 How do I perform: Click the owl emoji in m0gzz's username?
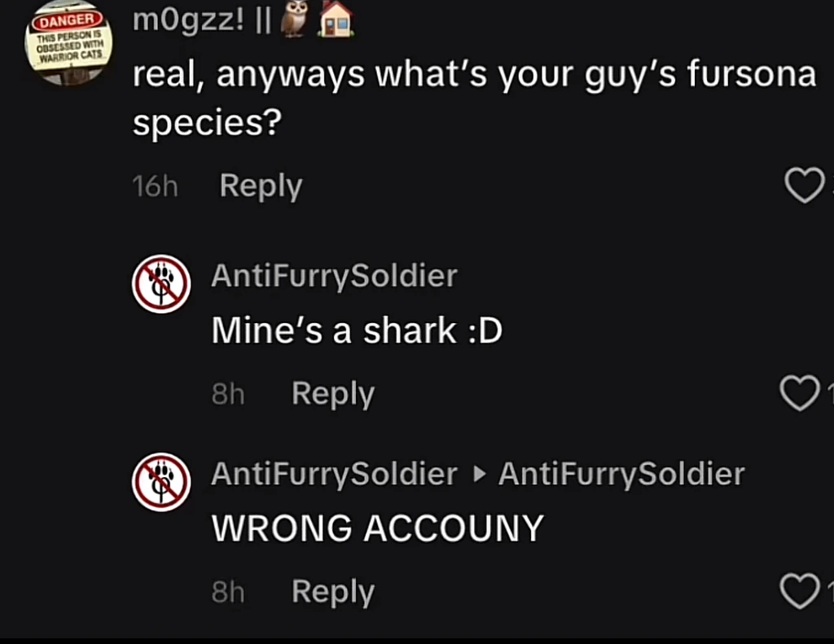(293, 20)
